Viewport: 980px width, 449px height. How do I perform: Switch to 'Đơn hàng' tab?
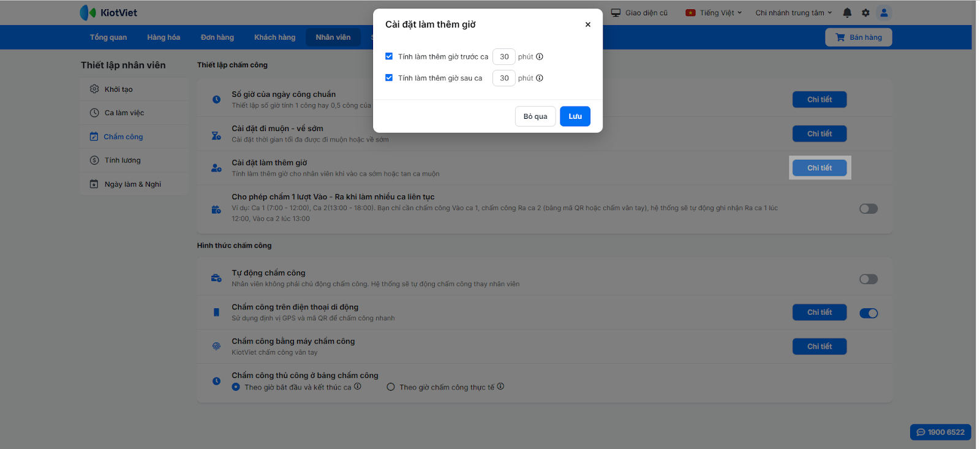(x=217, y=37)
